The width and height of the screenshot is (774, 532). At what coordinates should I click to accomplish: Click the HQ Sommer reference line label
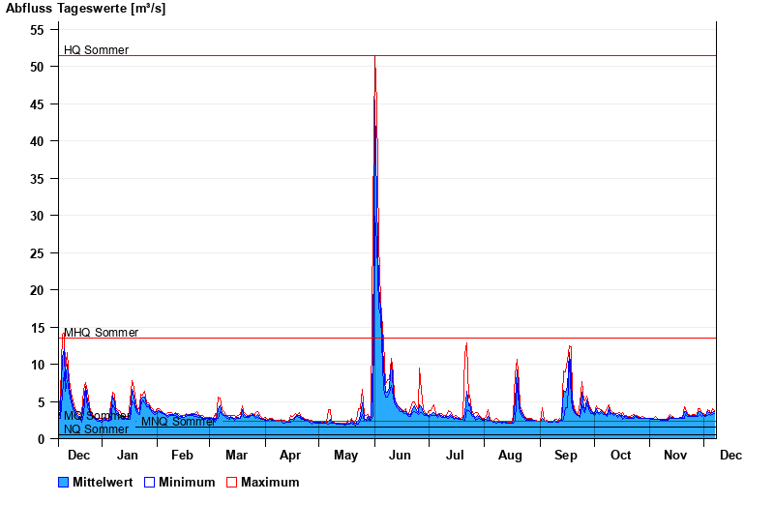96,50
